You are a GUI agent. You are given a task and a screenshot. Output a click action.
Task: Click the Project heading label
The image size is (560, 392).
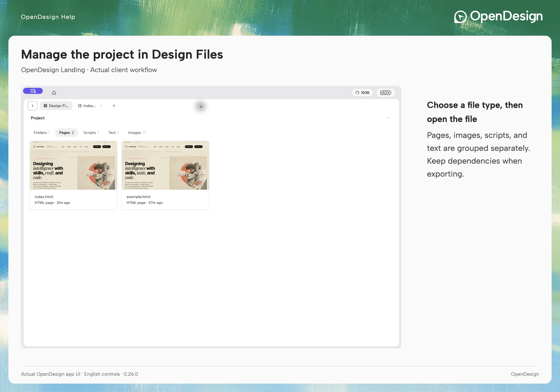click(x=38, y=118)
